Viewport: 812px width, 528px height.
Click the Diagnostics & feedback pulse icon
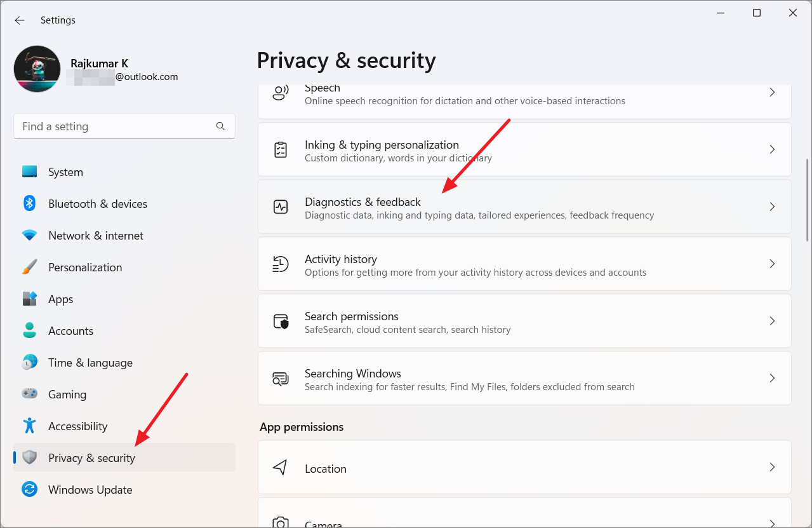click(281, 207)
